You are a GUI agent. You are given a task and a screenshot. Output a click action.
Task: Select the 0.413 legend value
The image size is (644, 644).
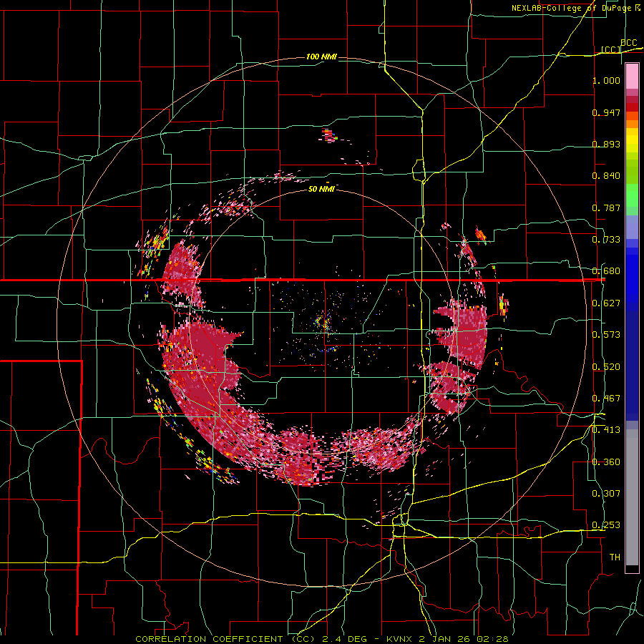[x=606, y=430]
